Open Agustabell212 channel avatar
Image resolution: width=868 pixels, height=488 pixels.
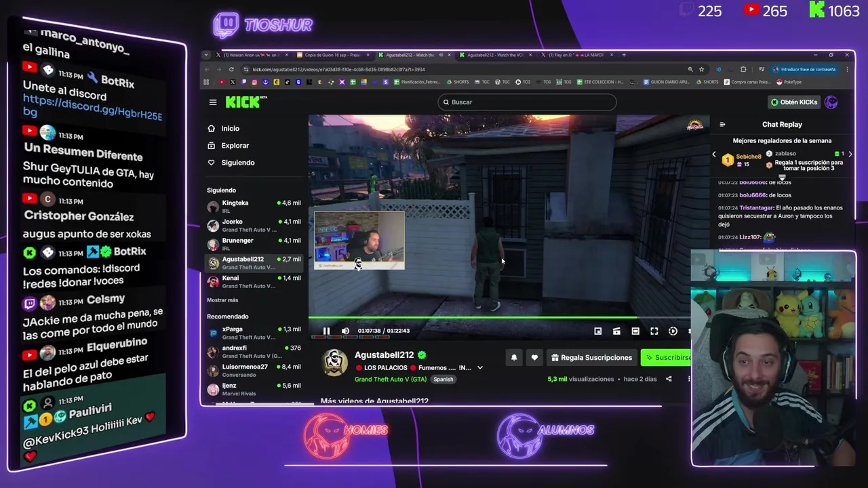click(334, 363)
